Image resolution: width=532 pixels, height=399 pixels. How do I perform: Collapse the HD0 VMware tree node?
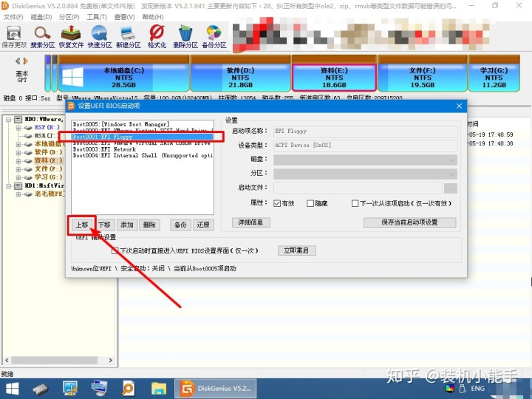click(8, 120)
